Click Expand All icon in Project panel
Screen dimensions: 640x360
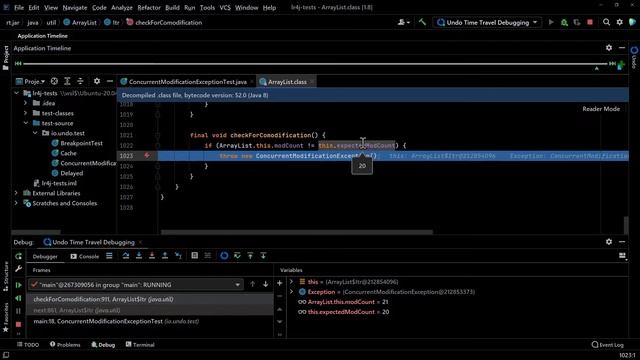tap(67, 82)
